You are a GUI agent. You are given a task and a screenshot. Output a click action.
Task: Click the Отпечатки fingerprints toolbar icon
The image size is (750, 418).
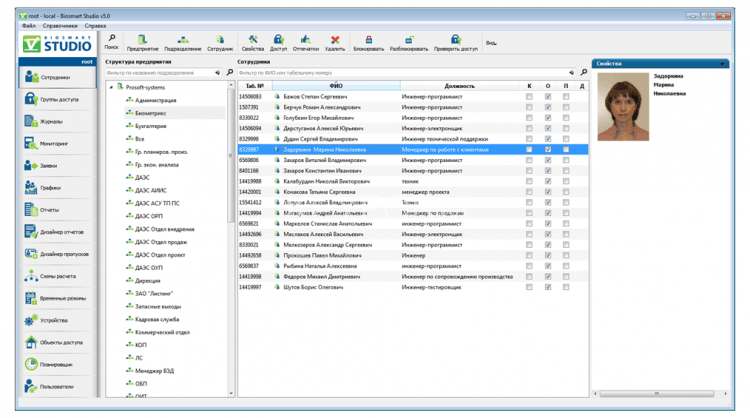click(x=305, y=40)
